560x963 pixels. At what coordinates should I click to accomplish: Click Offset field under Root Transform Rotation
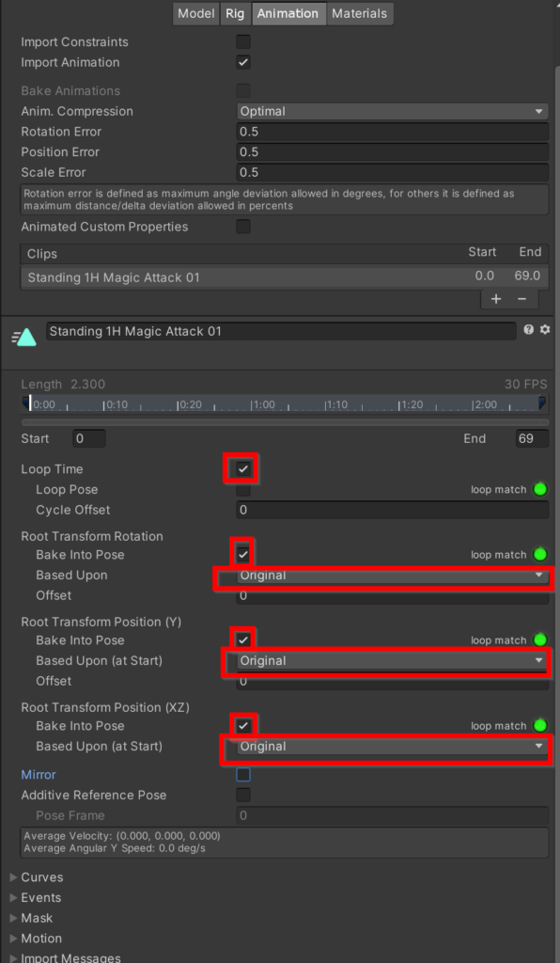(393, 595)
